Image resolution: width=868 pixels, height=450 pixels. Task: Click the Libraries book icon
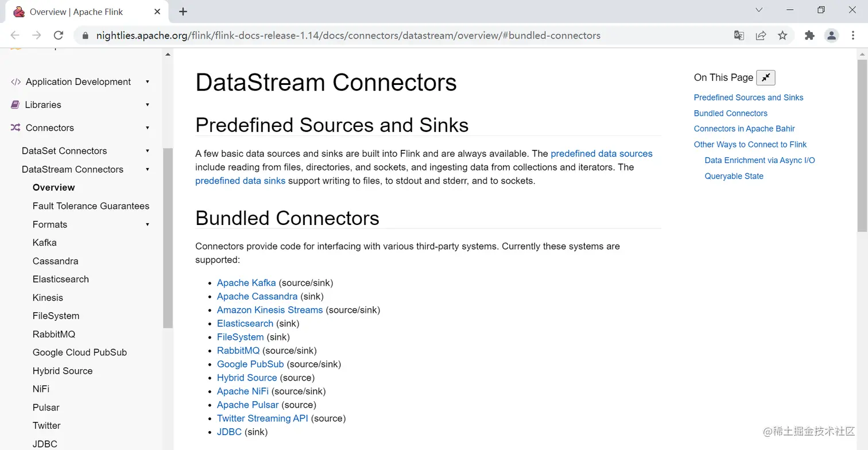coord(15,105)
